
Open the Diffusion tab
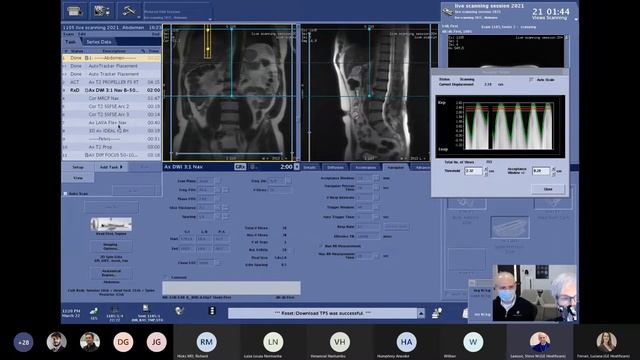(336, 167)
